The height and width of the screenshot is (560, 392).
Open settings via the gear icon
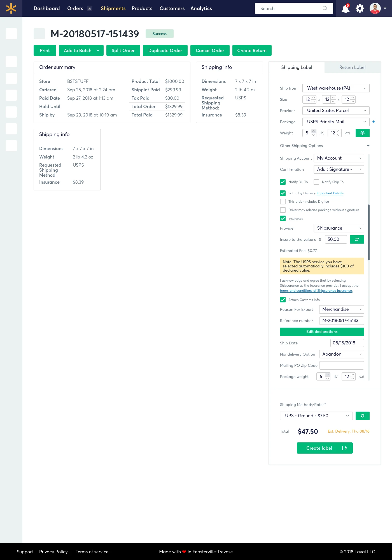tap(360, 8)
